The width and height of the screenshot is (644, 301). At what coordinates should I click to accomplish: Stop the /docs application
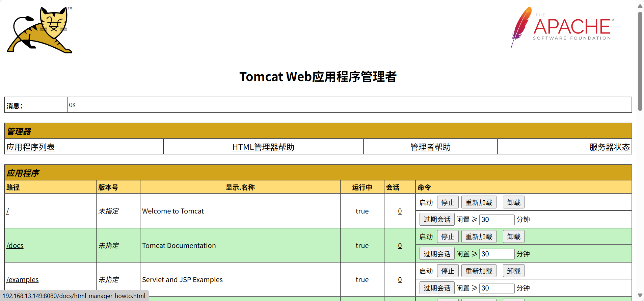pos(448,236)
